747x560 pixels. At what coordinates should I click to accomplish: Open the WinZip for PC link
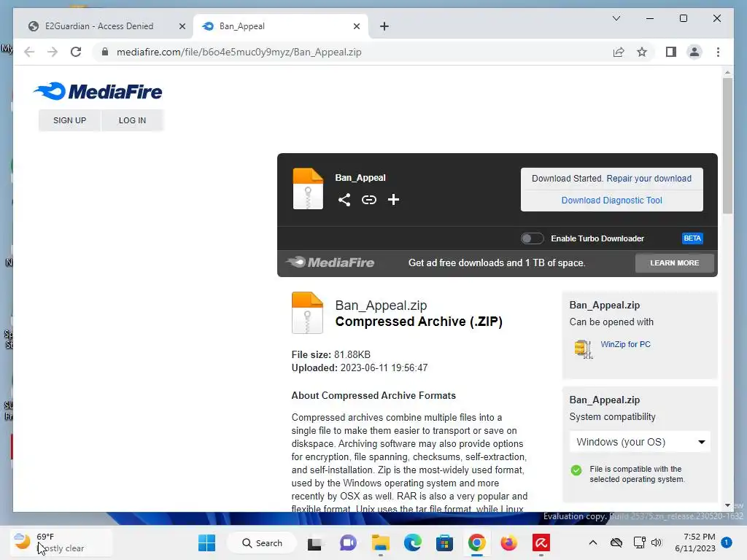tap(625, 344)
